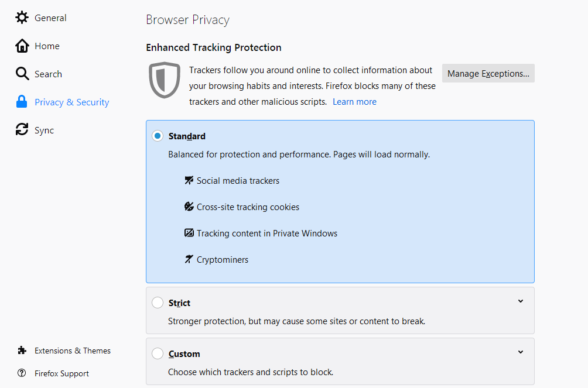Switch to the Sync settings category

[44, 131]
